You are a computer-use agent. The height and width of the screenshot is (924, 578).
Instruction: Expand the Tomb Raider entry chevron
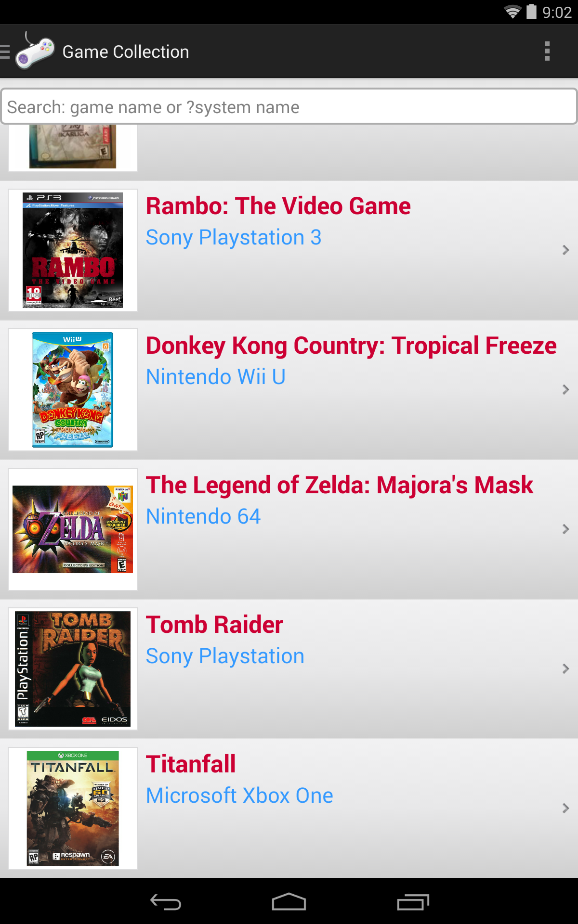[x=565, y=669]
